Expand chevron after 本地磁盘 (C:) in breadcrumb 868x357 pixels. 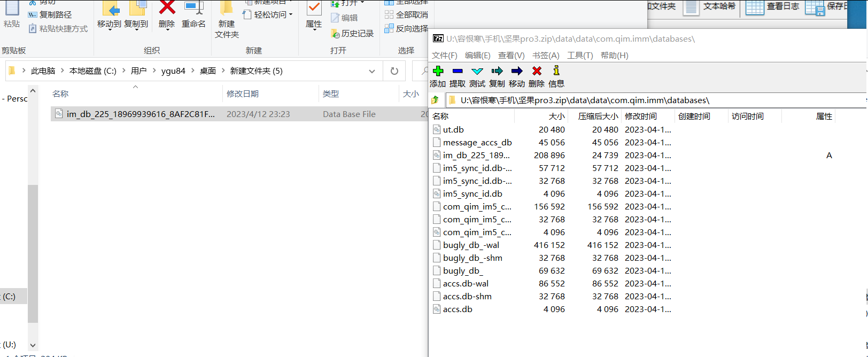tap(123, 71)
